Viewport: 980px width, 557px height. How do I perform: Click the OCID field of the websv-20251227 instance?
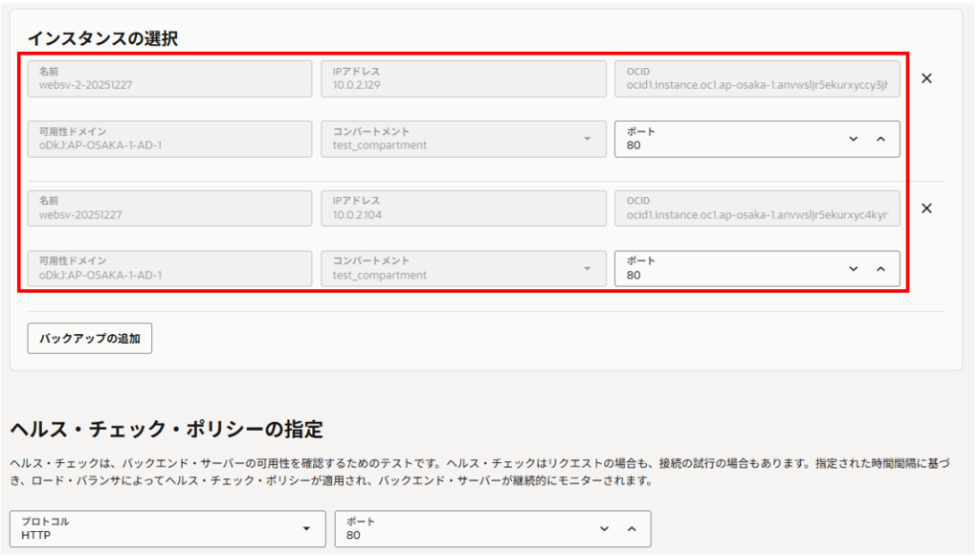point(757,209)
